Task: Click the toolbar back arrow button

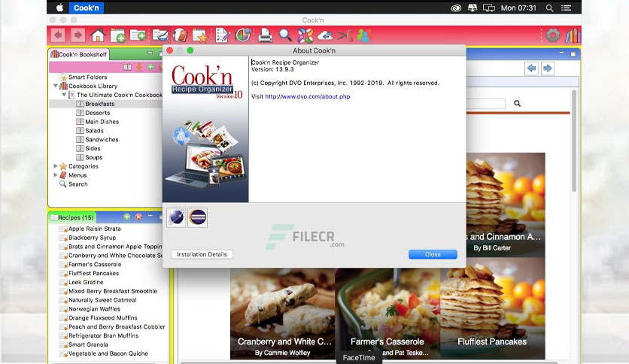Action: [x=58, y=35]
